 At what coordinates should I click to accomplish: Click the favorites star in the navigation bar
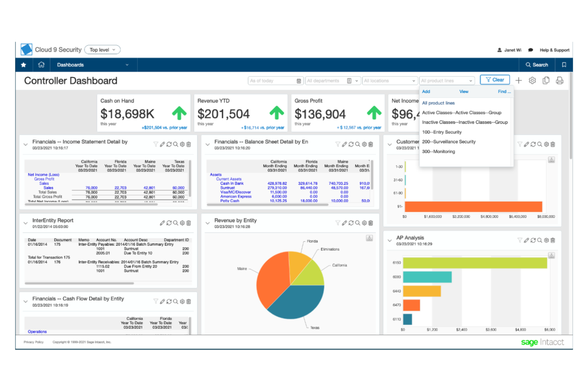point(23,65)
